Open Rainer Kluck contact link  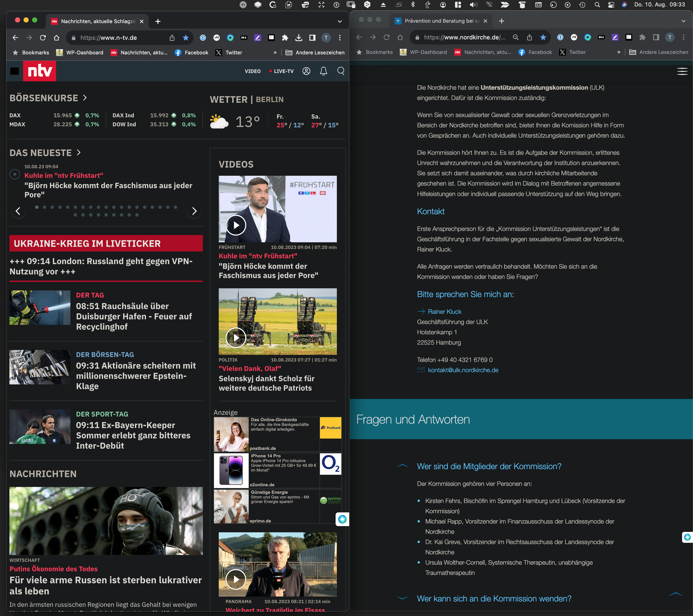(445, 312)
